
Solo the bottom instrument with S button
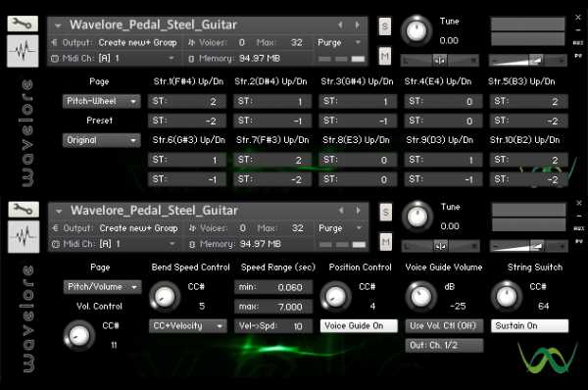[x=386, y=213]
